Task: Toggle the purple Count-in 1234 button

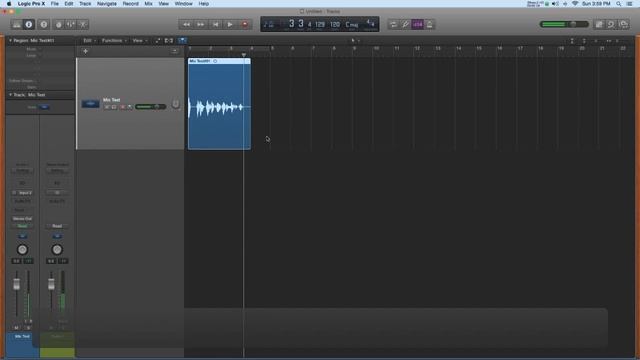Action: coord(418,24)
